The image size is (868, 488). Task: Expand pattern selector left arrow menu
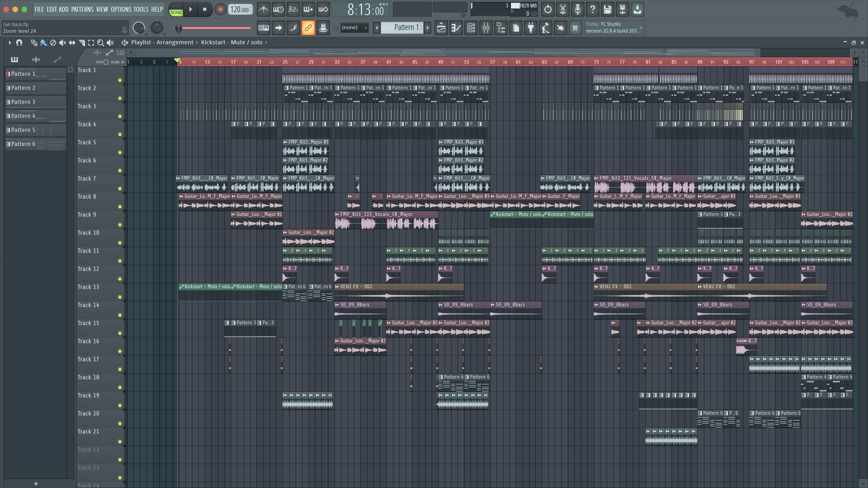[x=377, y=28]
